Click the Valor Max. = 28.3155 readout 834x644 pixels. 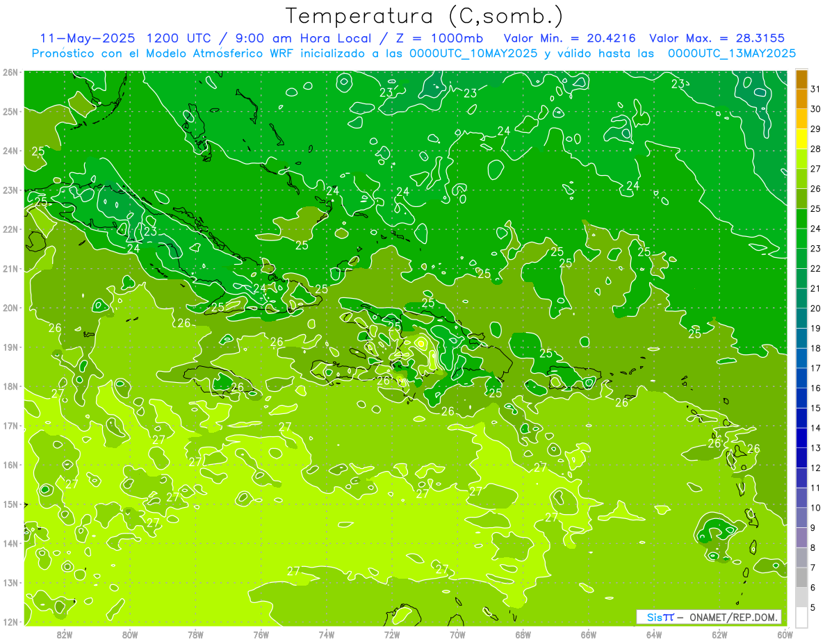(718, 38)
